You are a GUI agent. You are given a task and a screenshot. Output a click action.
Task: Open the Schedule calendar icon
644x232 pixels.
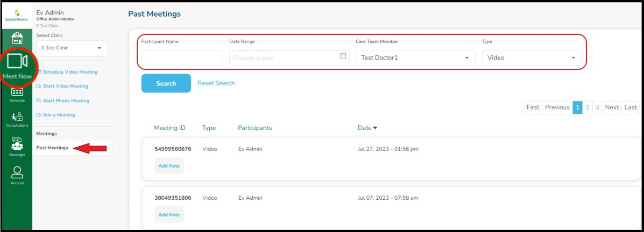tap(17, 92)
